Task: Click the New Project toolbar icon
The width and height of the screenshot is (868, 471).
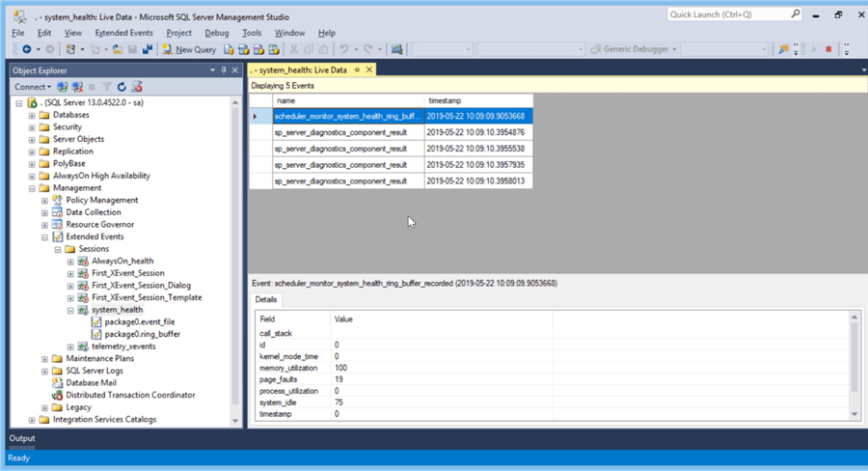Action: click(70, 49)
